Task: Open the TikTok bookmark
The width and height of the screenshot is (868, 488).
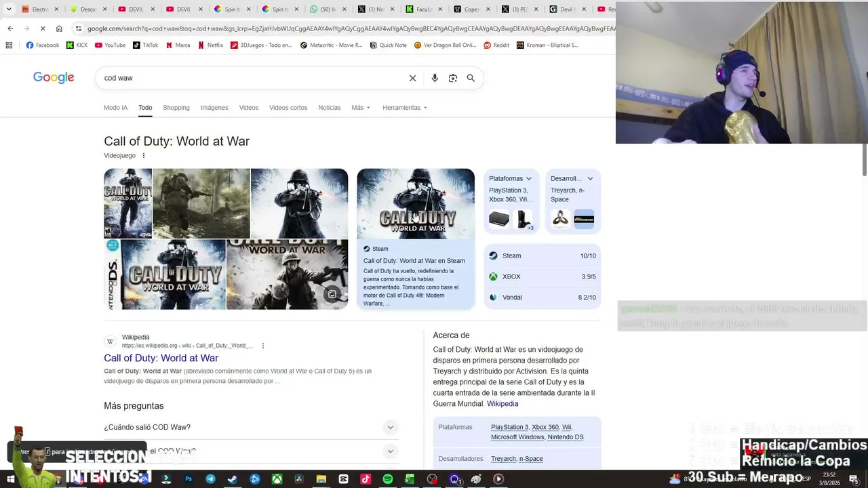Action: pos(145,45)
